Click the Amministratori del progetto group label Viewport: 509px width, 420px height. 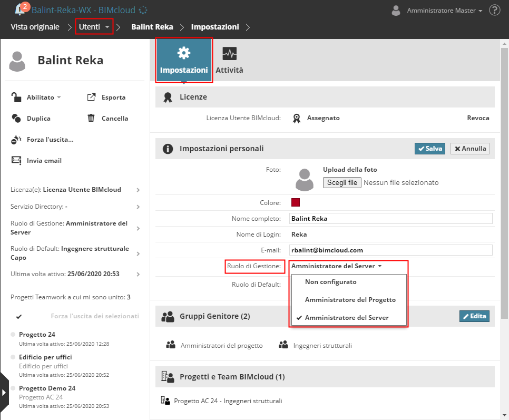pyautogui.click(x=221, y=346)
